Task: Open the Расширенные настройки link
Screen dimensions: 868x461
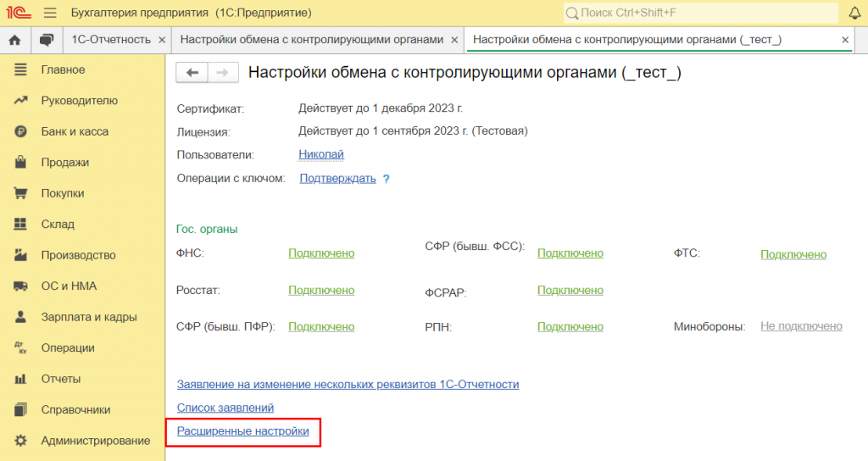Action: [x=243, y=431]
